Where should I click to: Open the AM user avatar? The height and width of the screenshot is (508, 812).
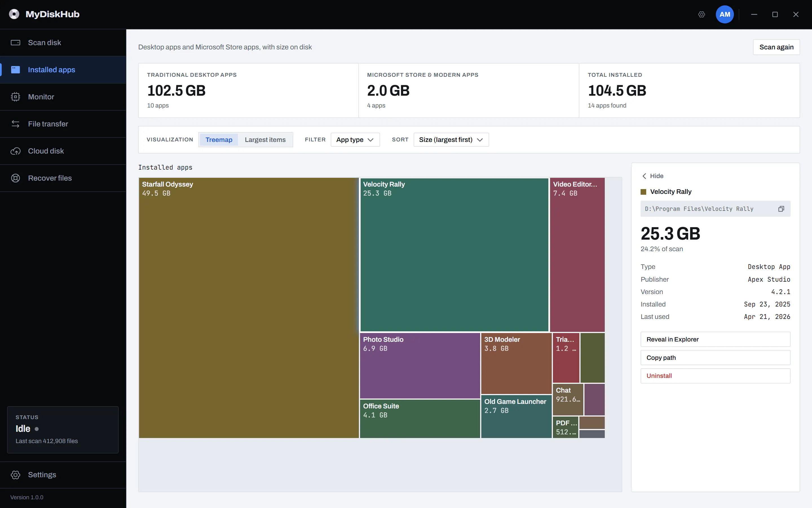pos(724,14)
